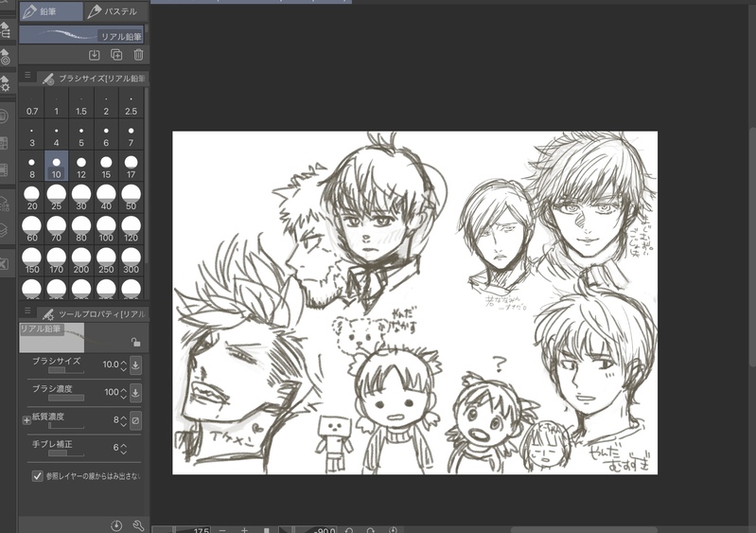Pick the brush size 60 preset
756x533 pixels.
(x=32, y=229)
